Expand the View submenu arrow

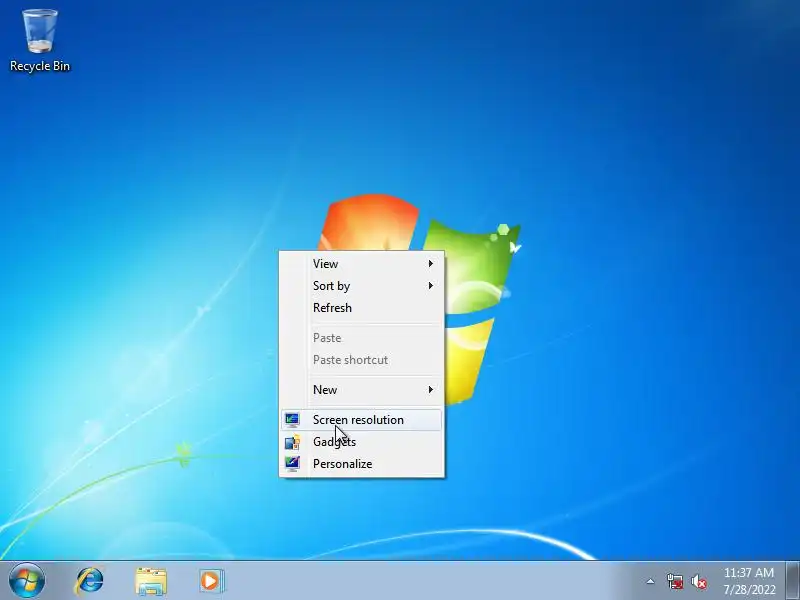(431, 264)
